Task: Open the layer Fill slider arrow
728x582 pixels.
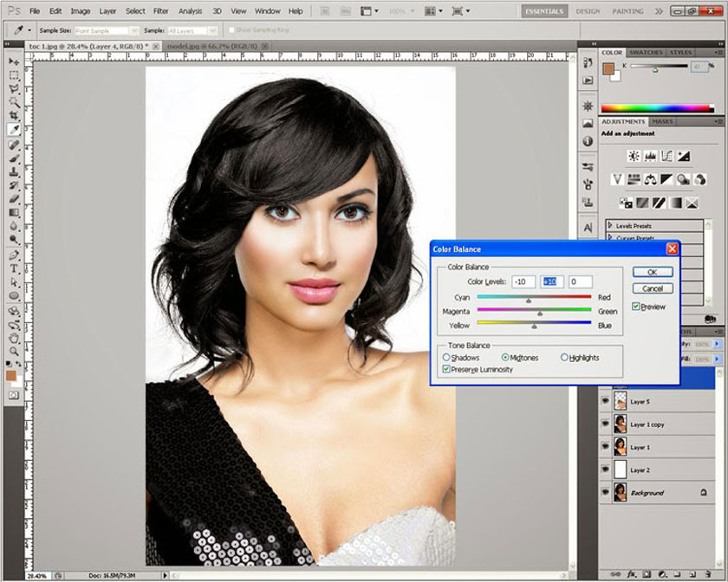Action: click(x=718, y=359)
